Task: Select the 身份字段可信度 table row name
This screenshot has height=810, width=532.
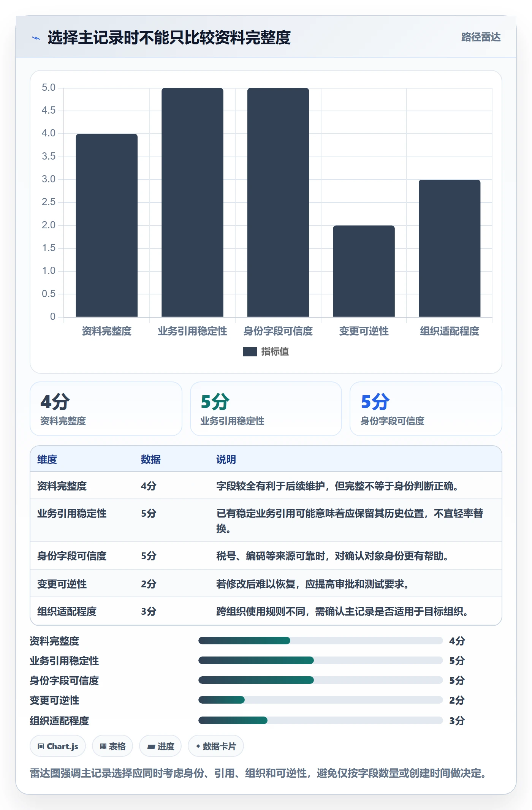Action: click(72, 556)
